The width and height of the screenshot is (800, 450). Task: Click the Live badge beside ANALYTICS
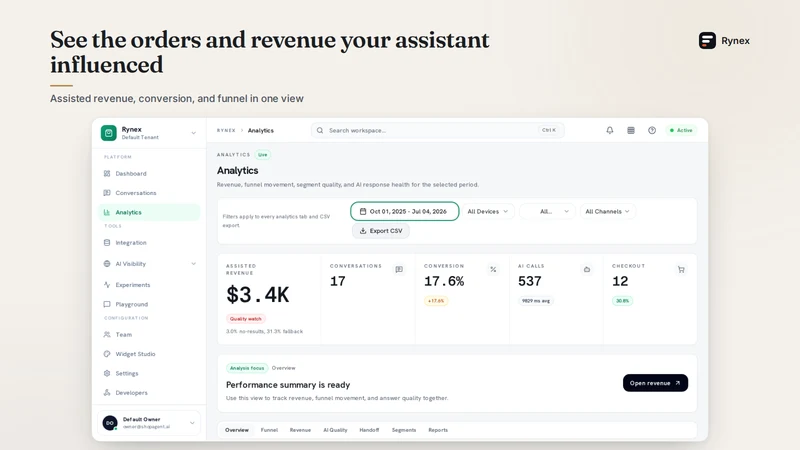(263, 155)
